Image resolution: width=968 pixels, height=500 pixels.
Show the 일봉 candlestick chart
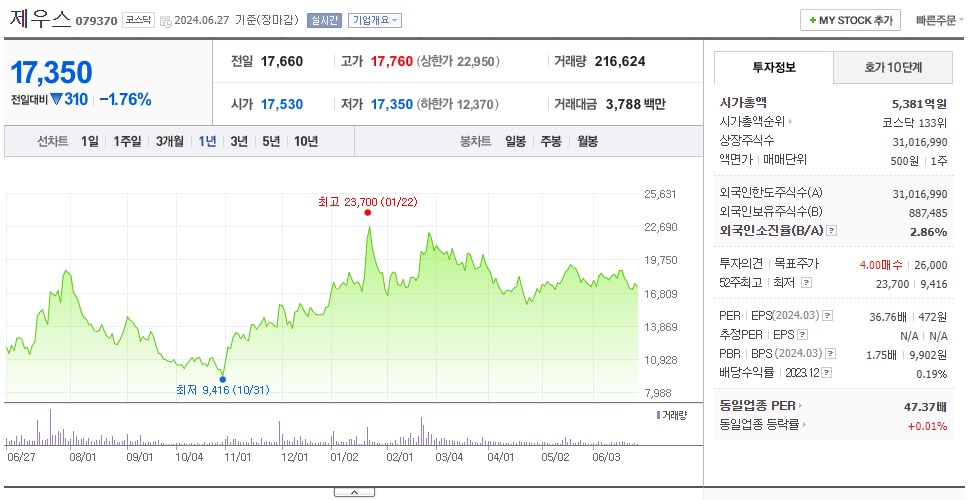click(515, 141)
